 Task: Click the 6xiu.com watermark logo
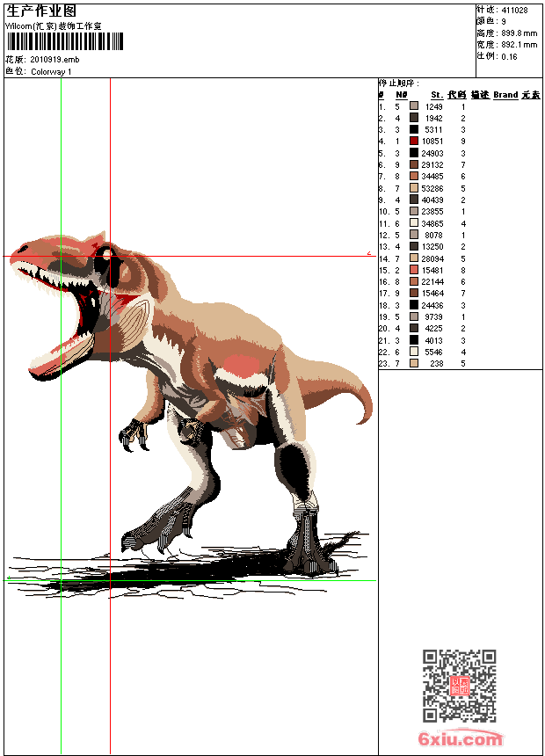coord(461,739)
